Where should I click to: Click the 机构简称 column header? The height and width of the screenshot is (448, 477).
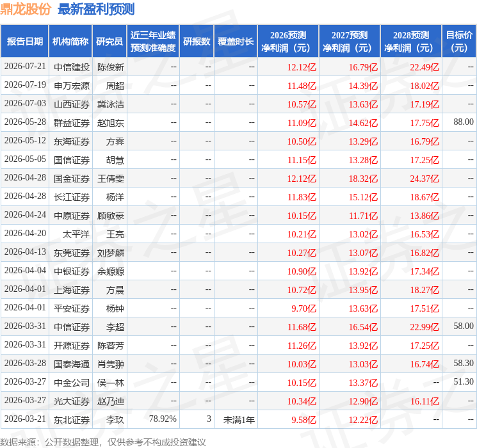70,42
